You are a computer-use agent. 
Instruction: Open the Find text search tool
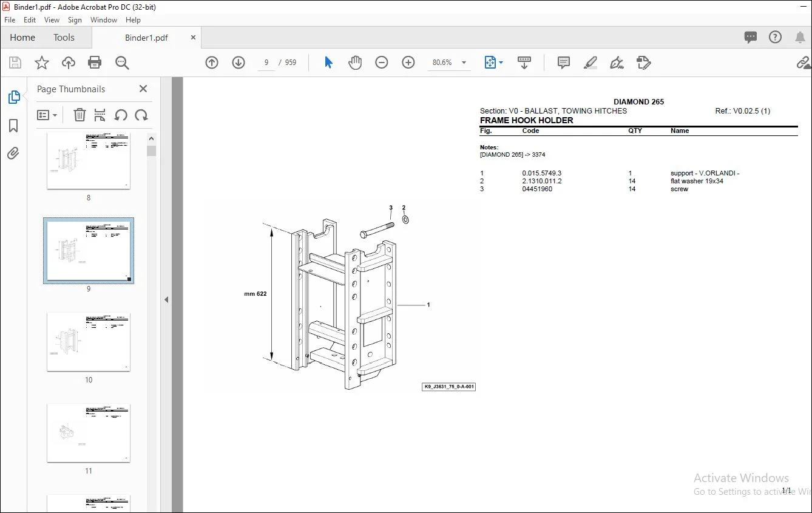point(122,63)
